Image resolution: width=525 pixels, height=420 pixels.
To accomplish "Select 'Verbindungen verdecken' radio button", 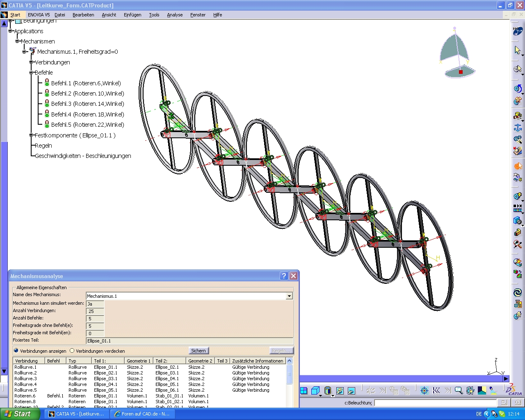I will pyautogui.click(x=72, y=351).
